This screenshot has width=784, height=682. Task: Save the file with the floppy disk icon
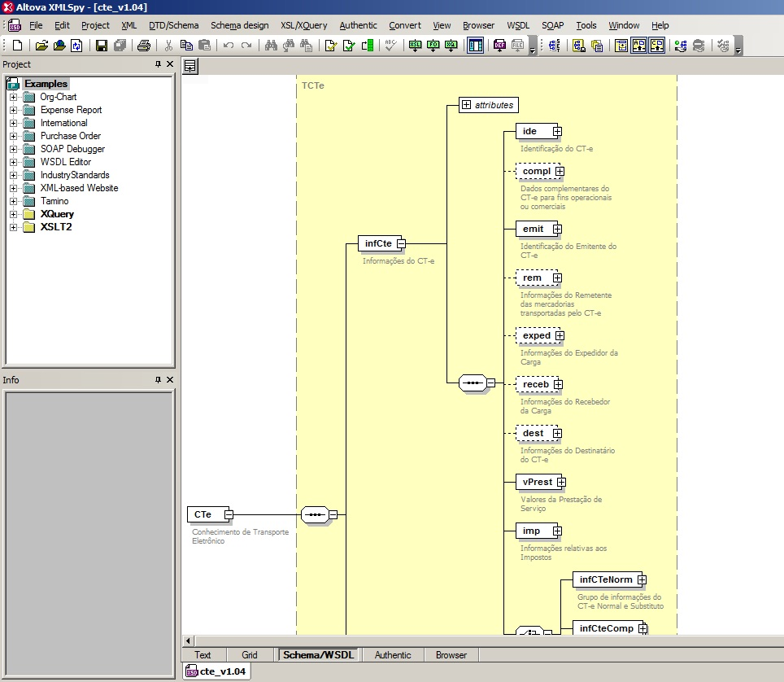coord(102,46)
